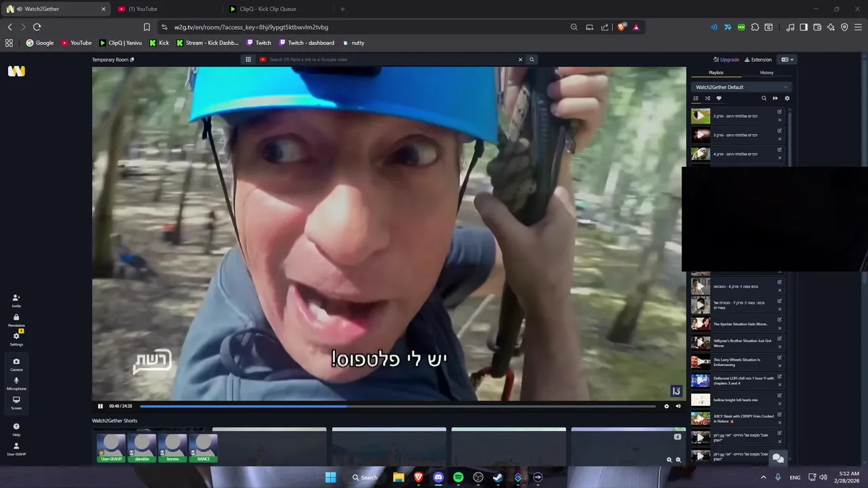The height and width of the screenshot is (488, 868).
Task: Open the layout selector dropdown
Action: click(787, 60)
